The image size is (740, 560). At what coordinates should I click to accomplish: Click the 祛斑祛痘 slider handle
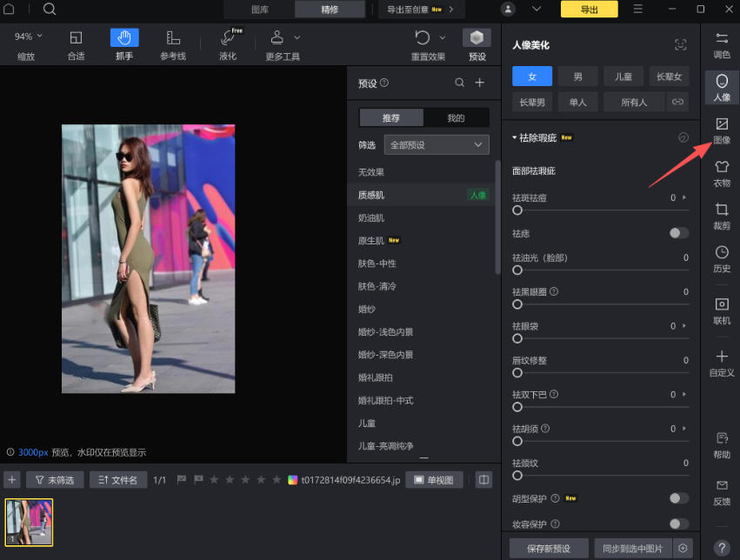517,210
